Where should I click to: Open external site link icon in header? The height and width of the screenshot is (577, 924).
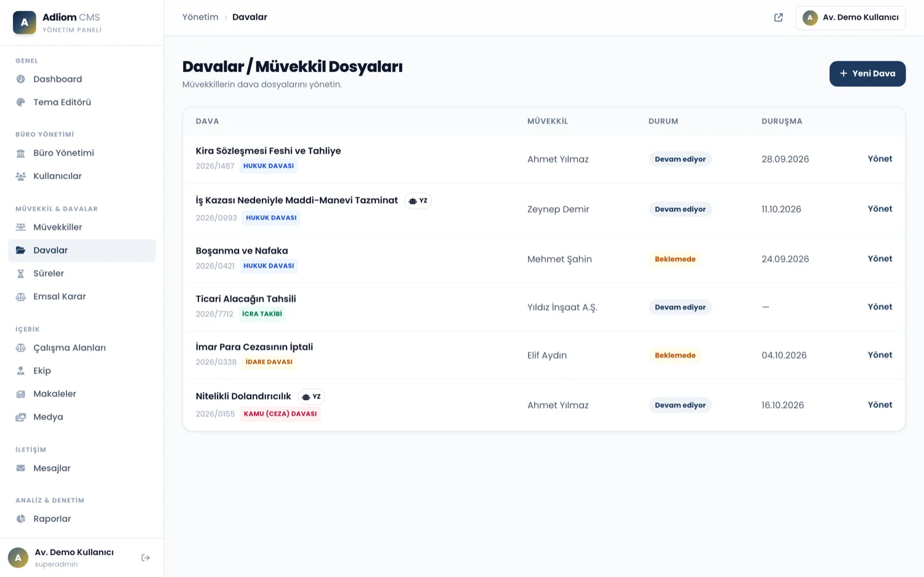point(779,17)
